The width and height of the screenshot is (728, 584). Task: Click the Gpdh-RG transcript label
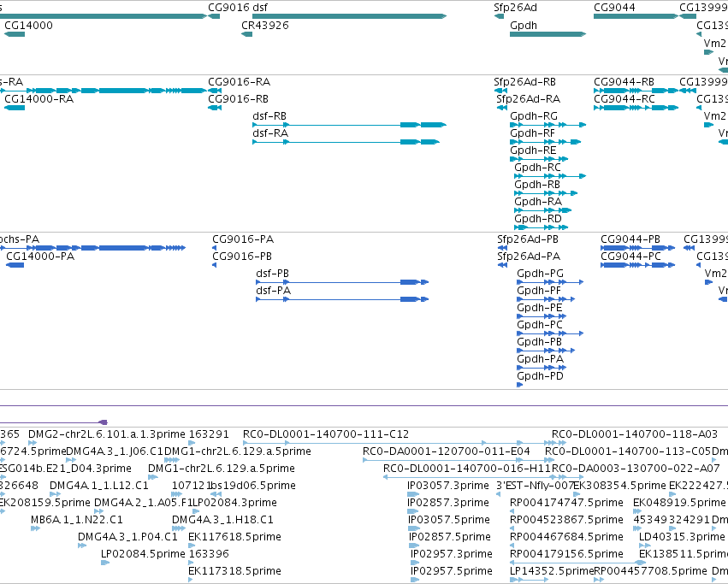(x=534, y=116)
